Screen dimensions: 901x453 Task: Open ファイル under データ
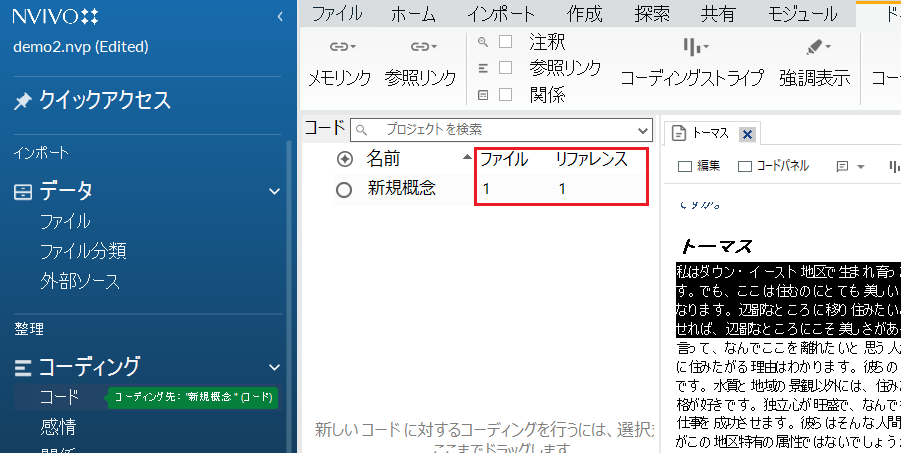[65, 221]
